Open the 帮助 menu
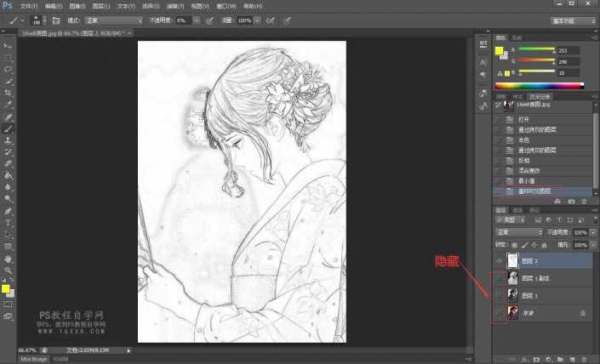The image size is (600, 364). (x=253, y=5)
